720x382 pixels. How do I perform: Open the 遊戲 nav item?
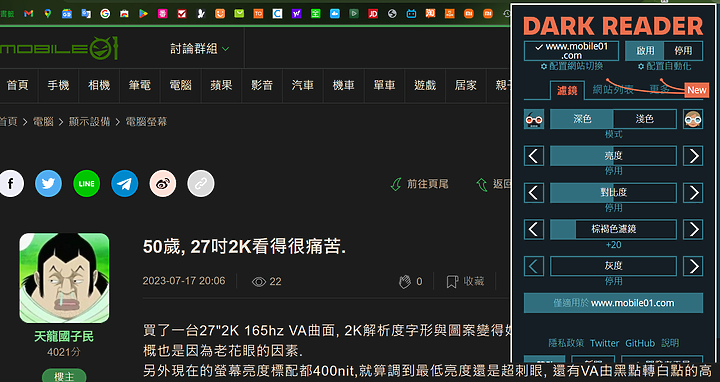pyautogui.click(x=425, y=85)
